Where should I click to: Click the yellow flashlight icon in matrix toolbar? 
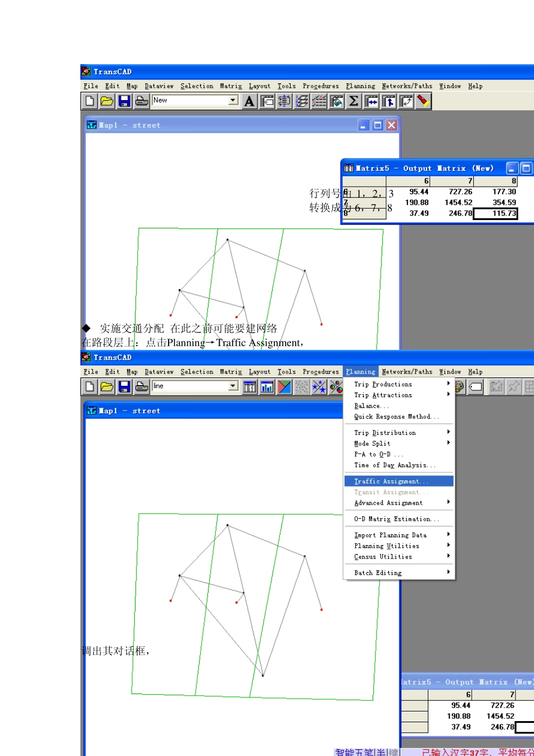pyautogui.click(x=423, y=101)
